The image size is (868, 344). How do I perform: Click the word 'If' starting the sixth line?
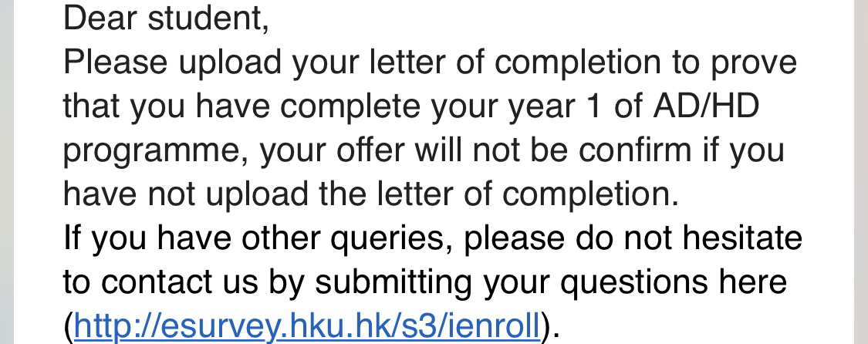73,238
